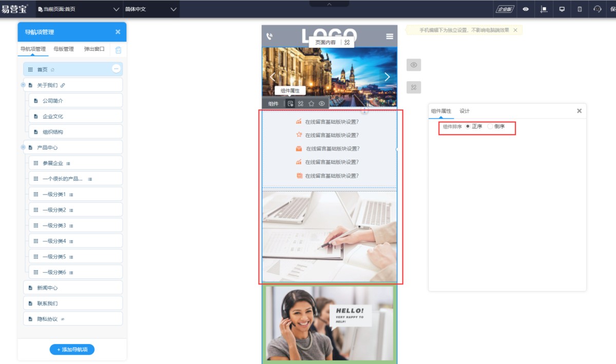Select 一级分类3 navigation item
Screen dimensions: 616x364
tap(75, 225)
